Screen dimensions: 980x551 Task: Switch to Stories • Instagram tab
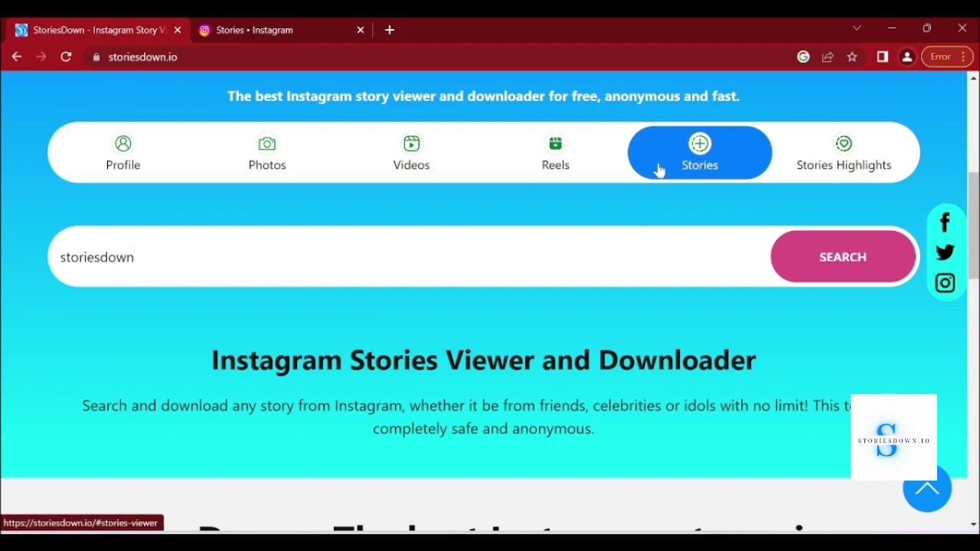click(x=280, y=31)
